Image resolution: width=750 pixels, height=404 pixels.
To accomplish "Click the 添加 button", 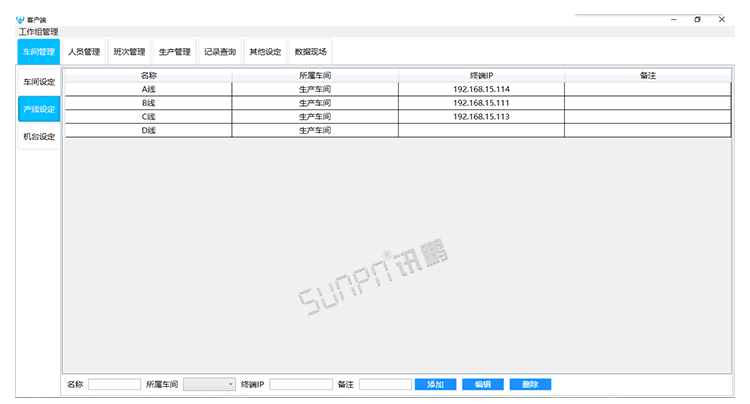I will point(435,384).
